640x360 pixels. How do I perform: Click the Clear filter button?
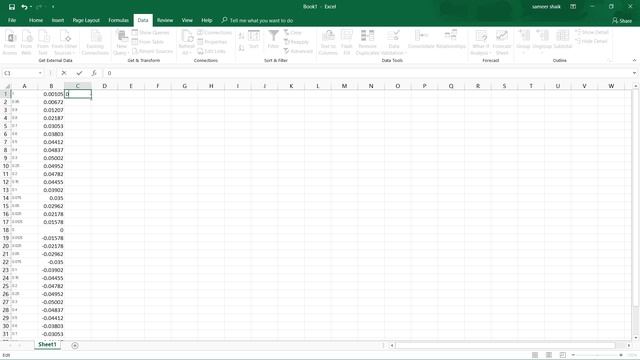tap(293, 32)
